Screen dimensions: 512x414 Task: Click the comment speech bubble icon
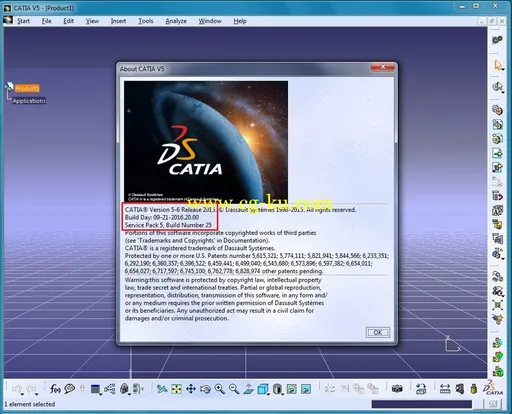(x=69, y=389)
